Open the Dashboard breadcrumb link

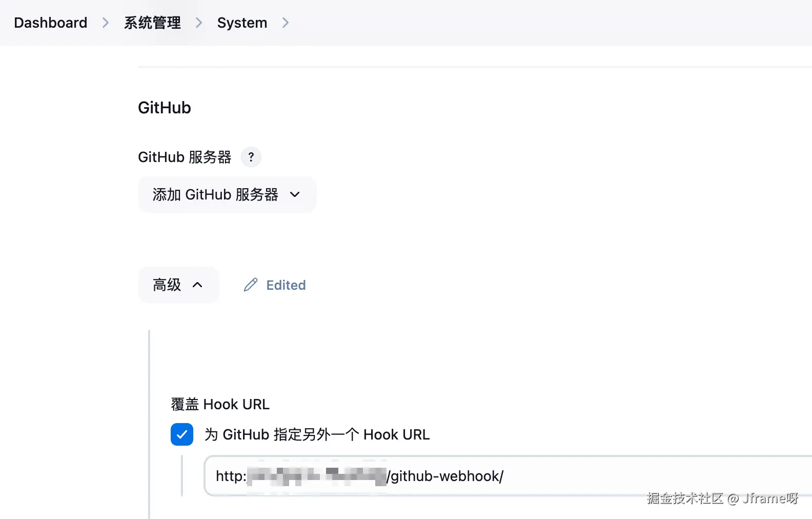[x=50, y=23]
